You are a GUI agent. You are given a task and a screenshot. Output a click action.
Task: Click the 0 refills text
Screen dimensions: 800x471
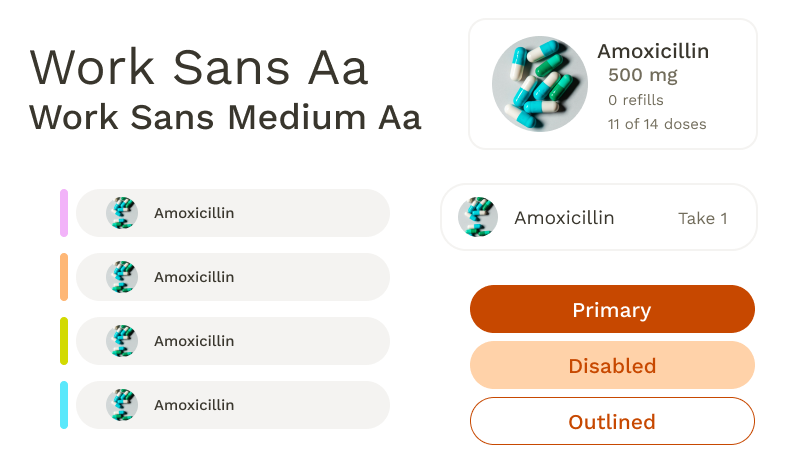(635, 100)
